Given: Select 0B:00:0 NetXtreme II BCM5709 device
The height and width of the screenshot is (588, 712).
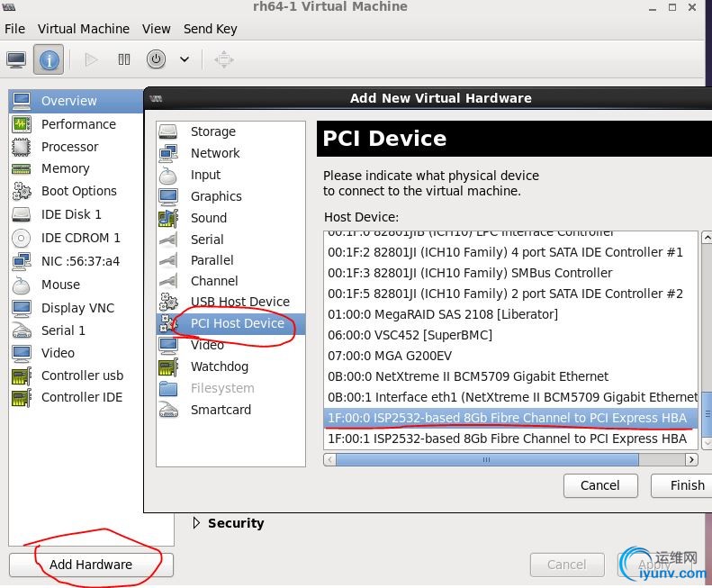Looking at the screenshot, I should 511,376.
